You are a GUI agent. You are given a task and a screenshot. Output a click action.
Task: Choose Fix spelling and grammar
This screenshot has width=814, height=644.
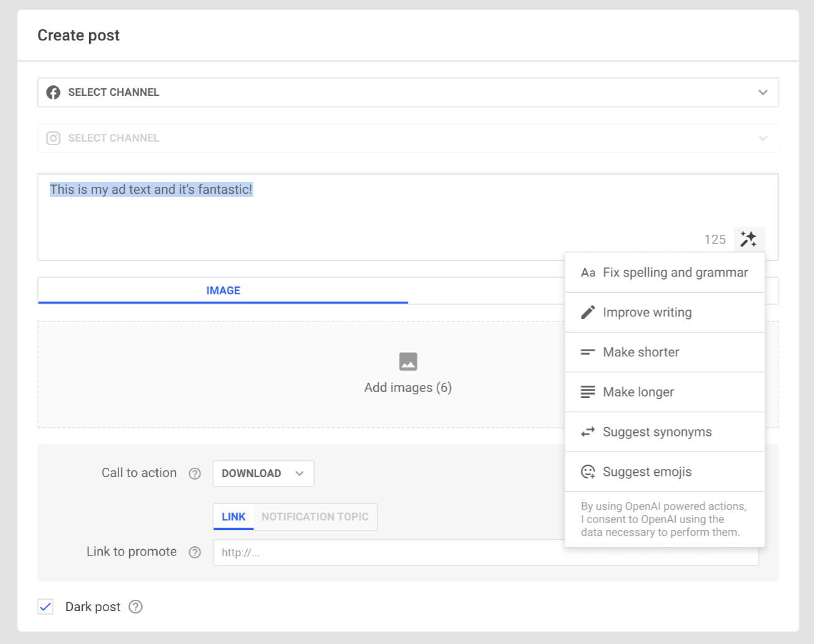(665, 273)
